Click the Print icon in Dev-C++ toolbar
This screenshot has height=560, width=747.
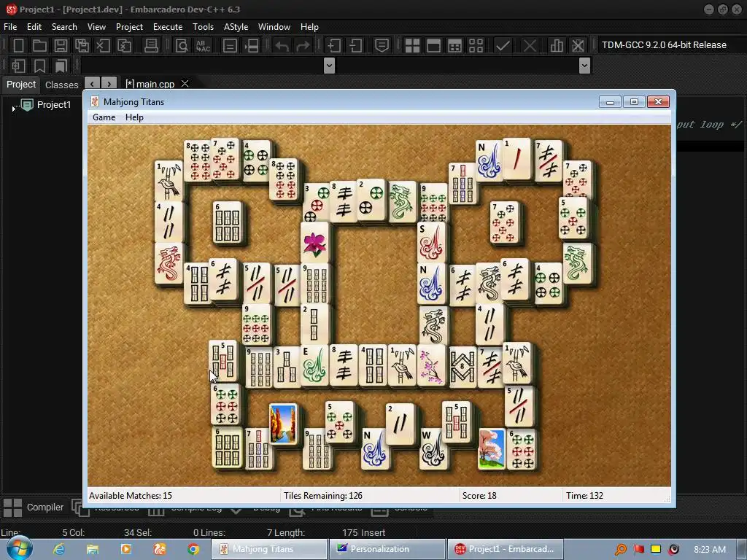(151, 46)
